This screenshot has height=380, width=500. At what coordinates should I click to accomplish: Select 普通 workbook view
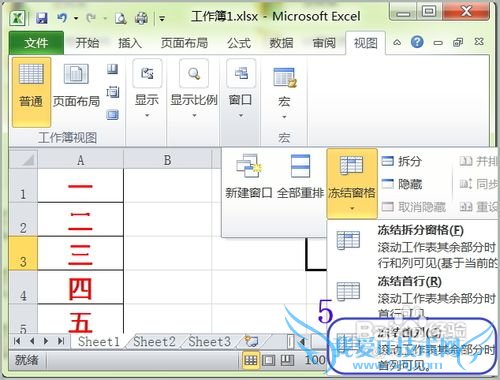31,91
